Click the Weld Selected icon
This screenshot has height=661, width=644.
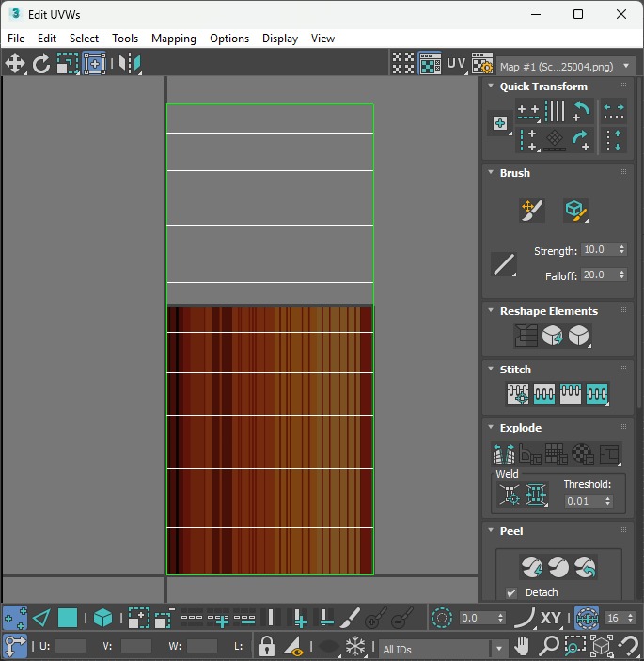pyautogui.click(x=536, y=494)
